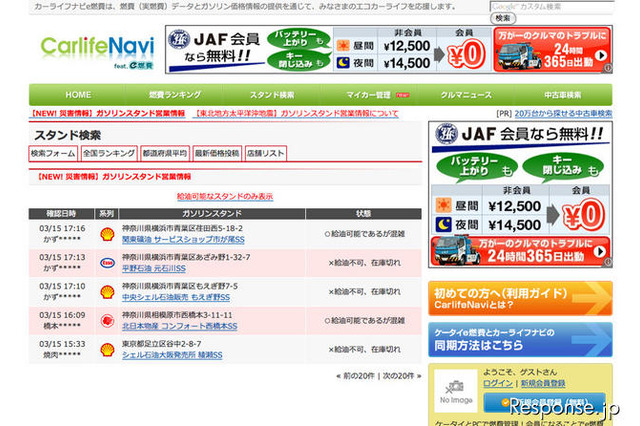Go to the next 20 results (次の20件)

(398, 376)
